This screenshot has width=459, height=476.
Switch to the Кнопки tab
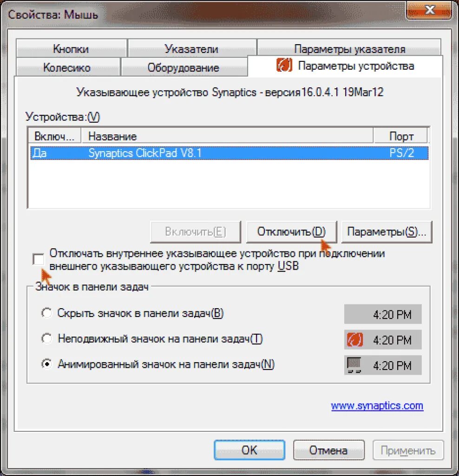[71, 48]
